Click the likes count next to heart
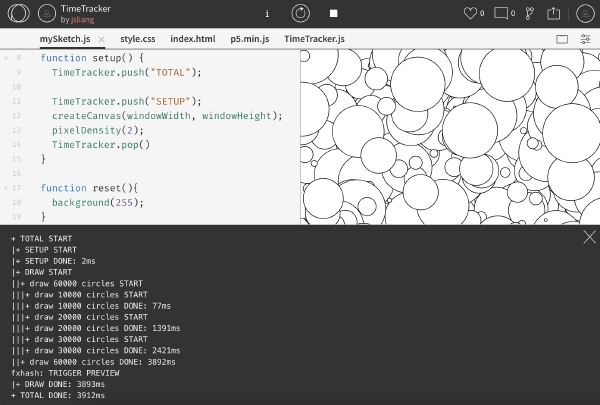The width and height of the screenshot is (600, 405). (x=482, y=13)
